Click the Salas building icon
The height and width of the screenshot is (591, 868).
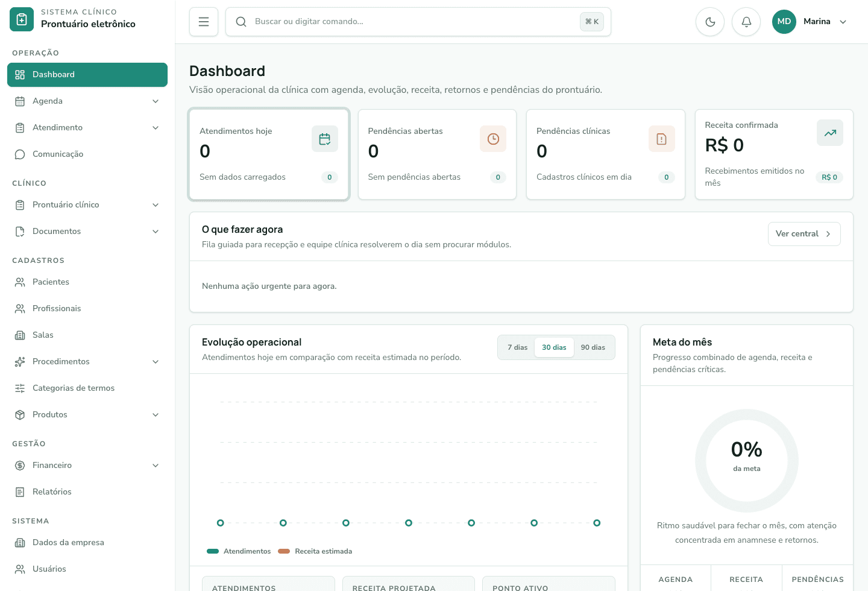click(20, 335)
